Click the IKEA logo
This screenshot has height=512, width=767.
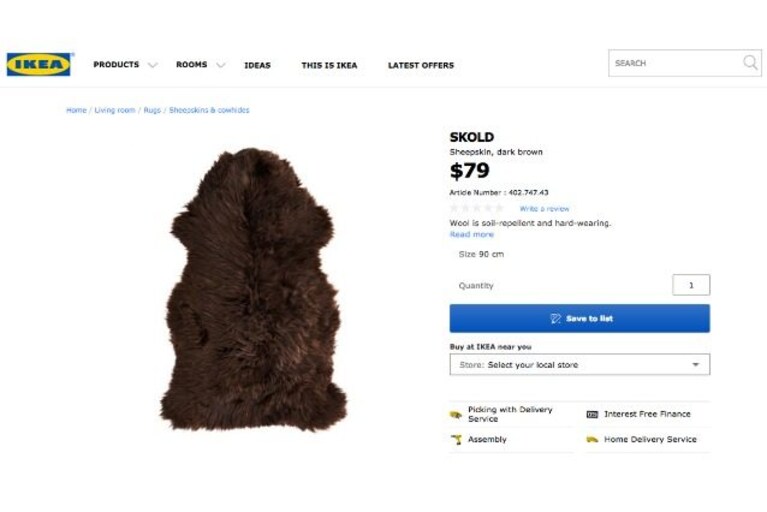click(39, 64)
